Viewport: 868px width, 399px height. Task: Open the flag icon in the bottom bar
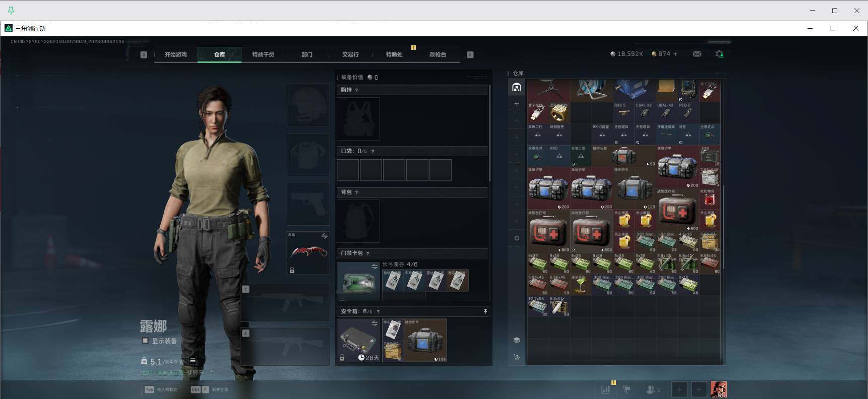point(627,389)
